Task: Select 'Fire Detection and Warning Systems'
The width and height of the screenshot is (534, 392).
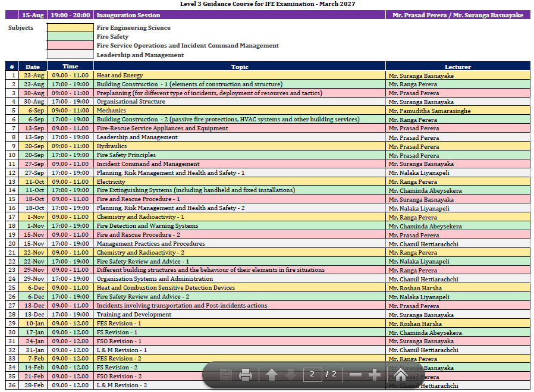Action: click(147, 226)
